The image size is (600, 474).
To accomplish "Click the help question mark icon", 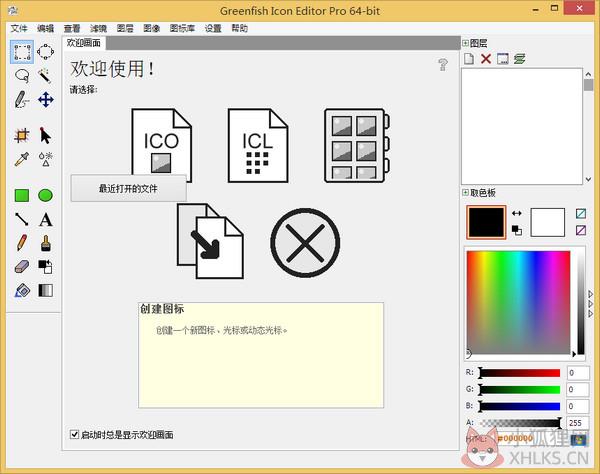I will pyautogui.click(x=443, y=65).
